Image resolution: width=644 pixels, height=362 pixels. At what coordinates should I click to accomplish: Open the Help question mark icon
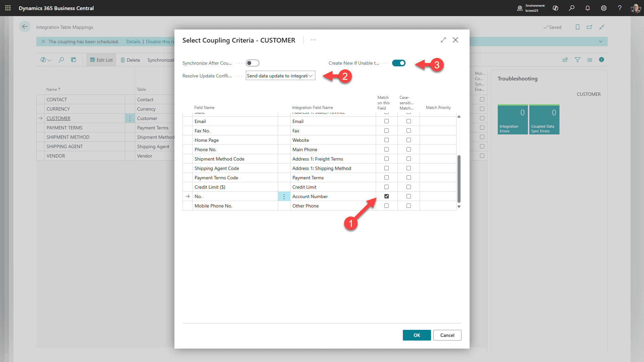(x=620, y=8)
